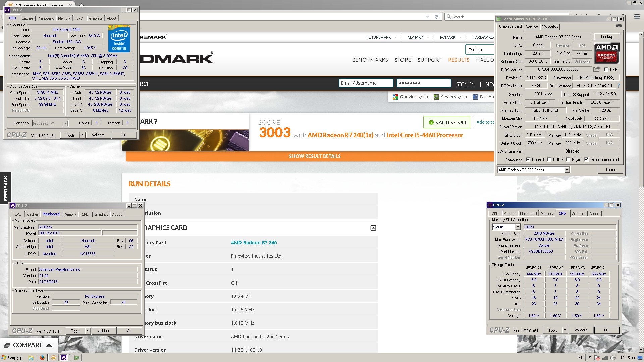Click the volume speaker tray icon
644x362 pixels.
[x=613, y=358]
